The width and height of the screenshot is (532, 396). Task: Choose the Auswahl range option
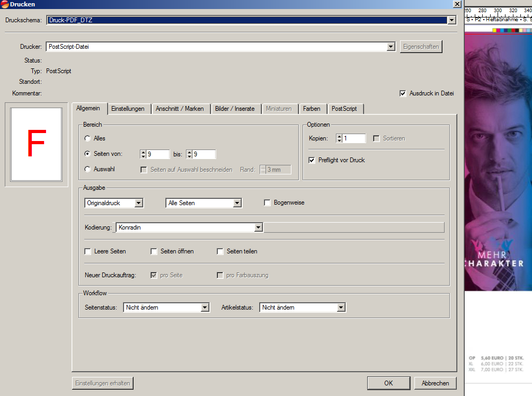[88, 169]
